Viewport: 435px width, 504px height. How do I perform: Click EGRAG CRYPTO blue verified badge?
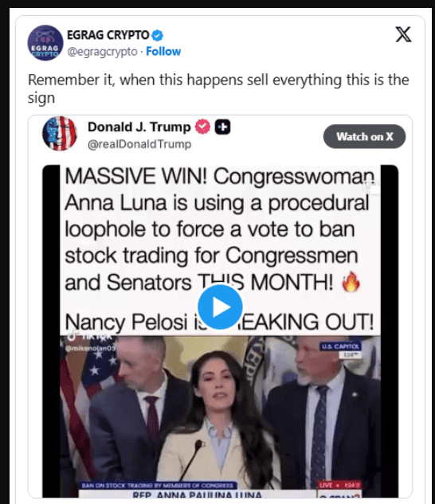(157, 35)
